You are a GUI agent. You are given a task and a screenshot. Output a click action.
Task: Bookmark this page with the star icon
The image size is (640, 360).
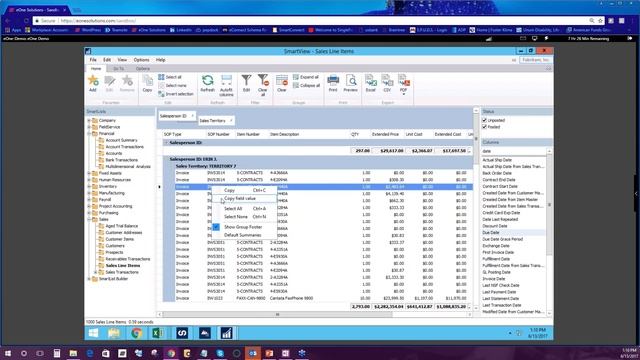point(600,21)
